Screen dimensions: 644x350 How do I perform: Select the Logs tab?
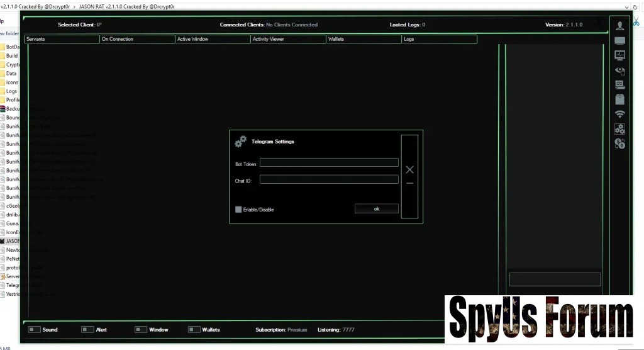439,39
